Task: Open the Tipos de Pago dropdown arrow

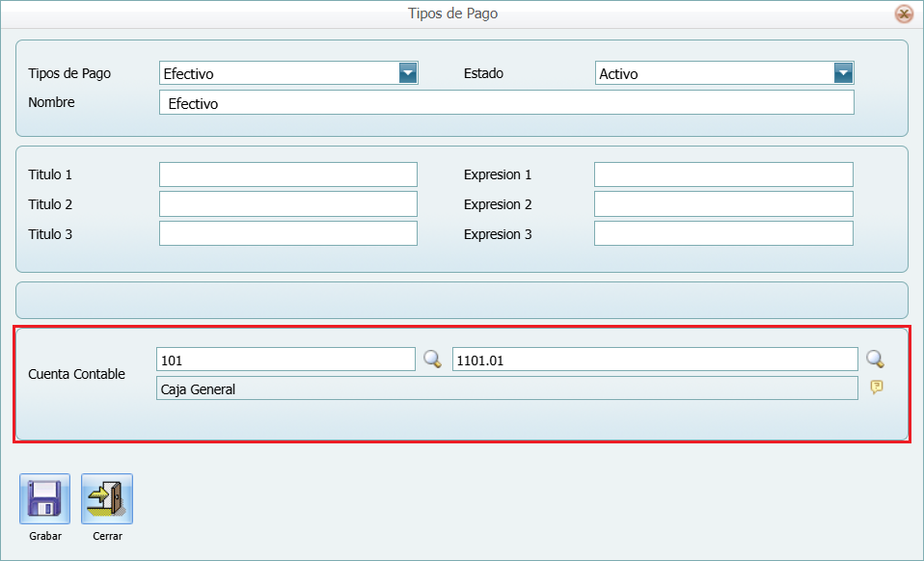Action: [x=408, y=73]
